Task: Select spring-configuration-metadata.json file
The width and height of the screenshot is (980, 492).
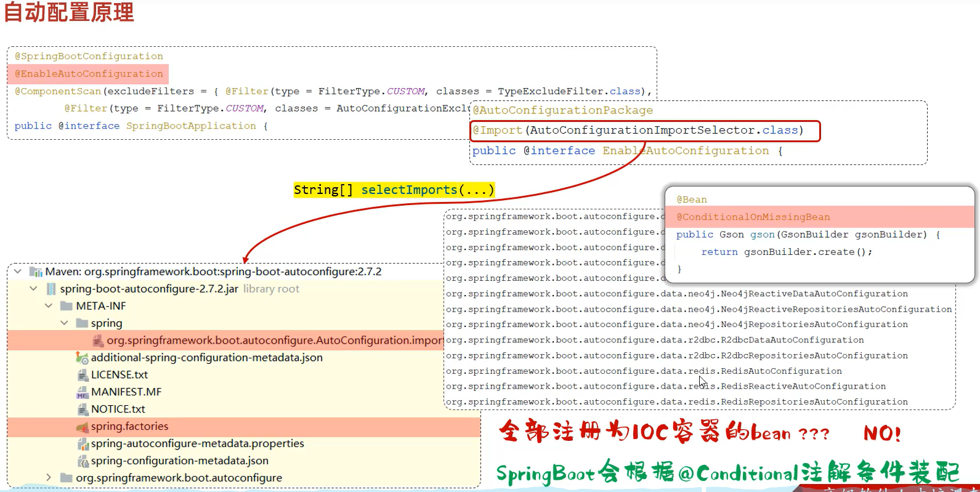Action: tap(180, 461)
